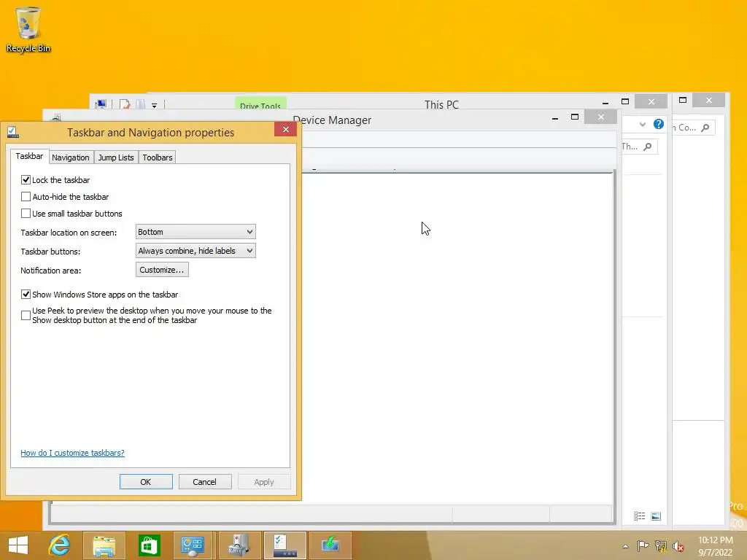Click the This PC search box magnifier
This screenshot has width=747, height=560.
click(648, 147)
